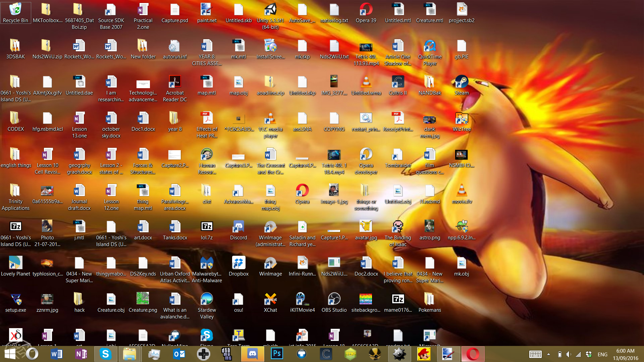The width and height of the screenshot is (644, 362).
Task: Select the OBS Studio shortcut
Action: pyautogui.click(x=334, y=302)
